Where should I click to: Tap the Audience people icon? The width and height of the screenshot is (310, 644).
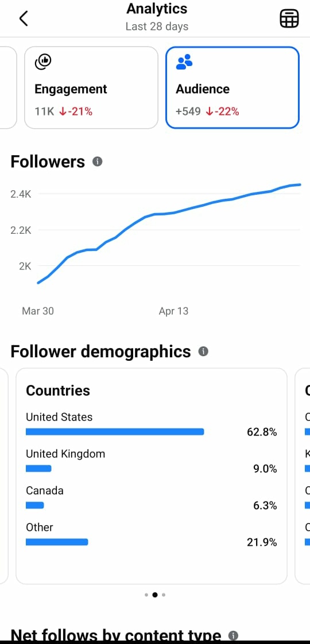(184, 62)
